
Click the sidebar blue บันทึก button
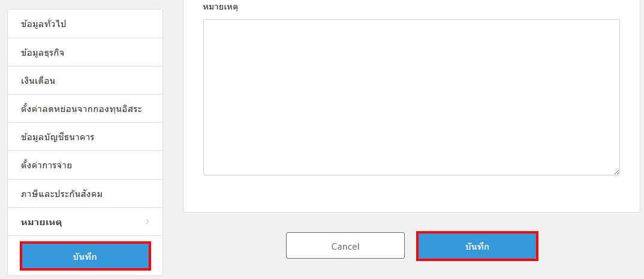pyautogui.click(x=85, y=256)
